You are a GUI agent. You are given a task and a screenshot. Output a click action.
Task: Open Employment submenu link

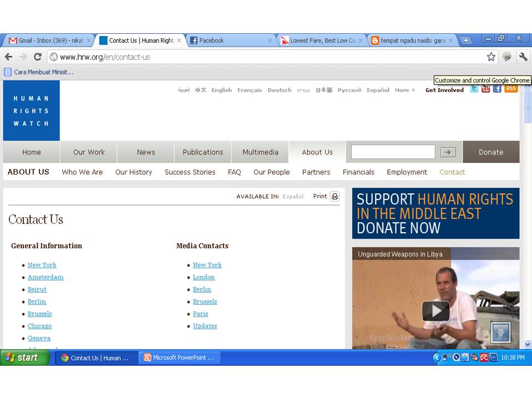click(407, 172)
